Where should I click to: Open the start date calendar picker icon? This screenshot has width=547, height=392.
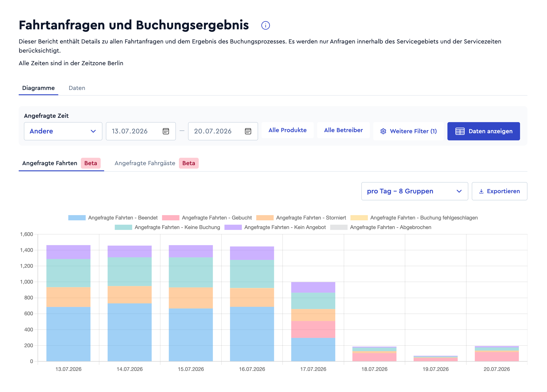click(x=166, y=131)
